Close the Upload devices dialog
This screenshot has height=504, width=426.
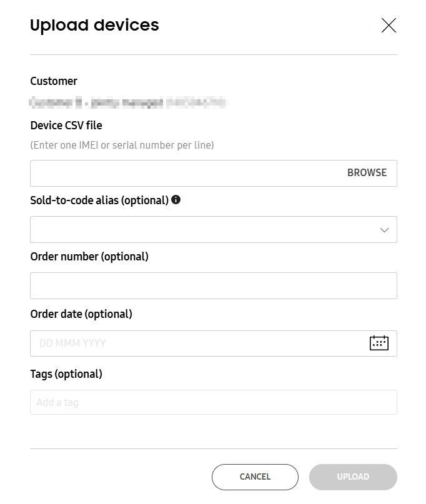click(x=389, y=26)
